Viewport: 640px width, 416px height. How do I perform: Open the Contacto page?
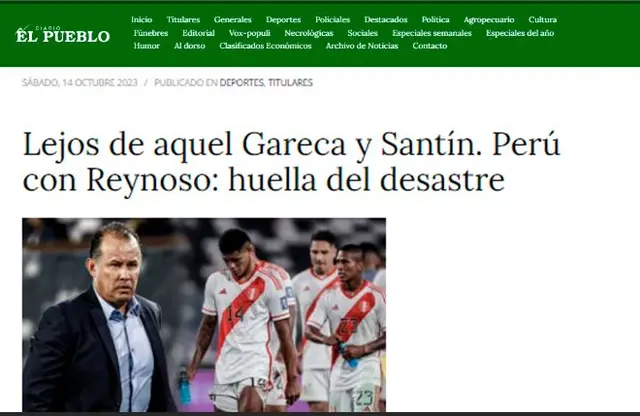click(x=430, y=46)
